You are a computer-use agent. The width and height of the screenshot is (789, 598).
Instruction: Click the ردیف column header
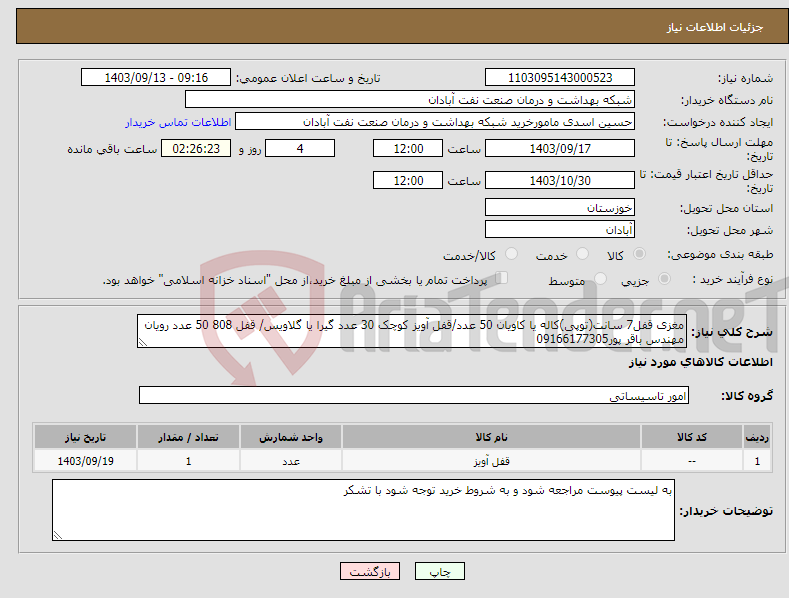757,437
